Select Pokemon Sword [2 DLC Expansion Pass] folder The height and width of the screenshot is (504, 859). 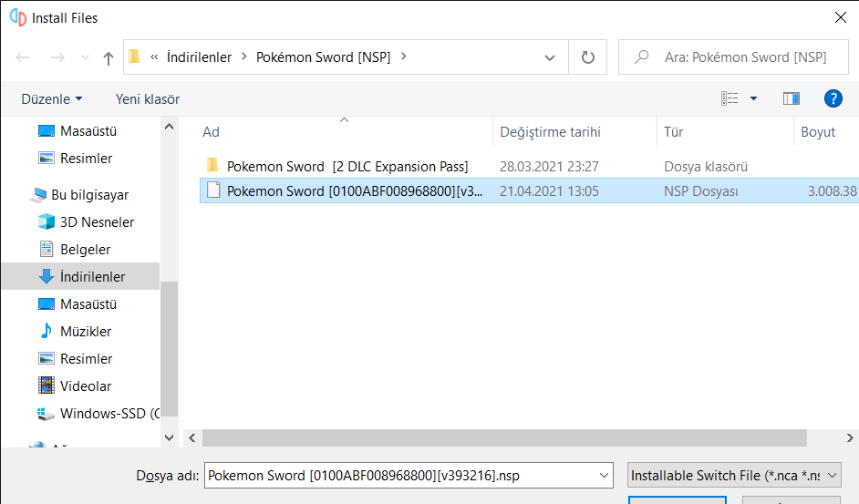click(x=347, y=167)
